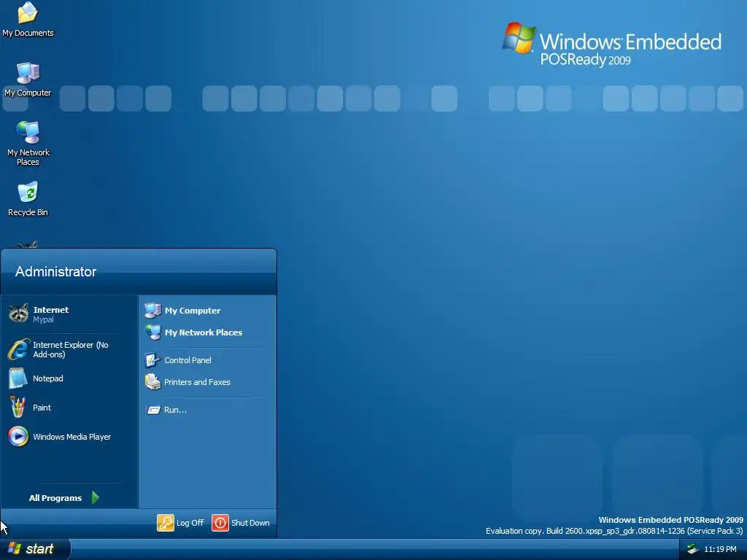Click My Network Places icon in Start menu
Screen dimensions: 747x560
[x=153, y=332]
